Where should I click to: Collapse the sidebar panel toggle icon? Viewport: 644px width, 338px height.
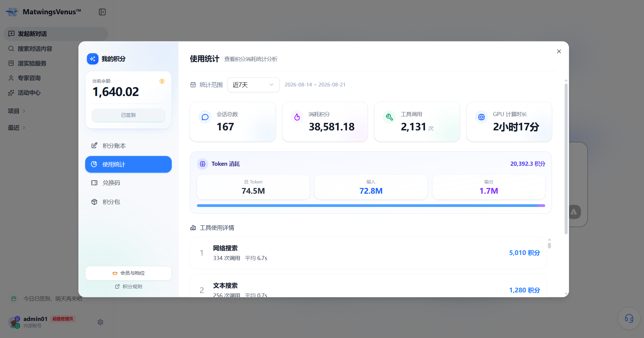click(x=102, y=12)
